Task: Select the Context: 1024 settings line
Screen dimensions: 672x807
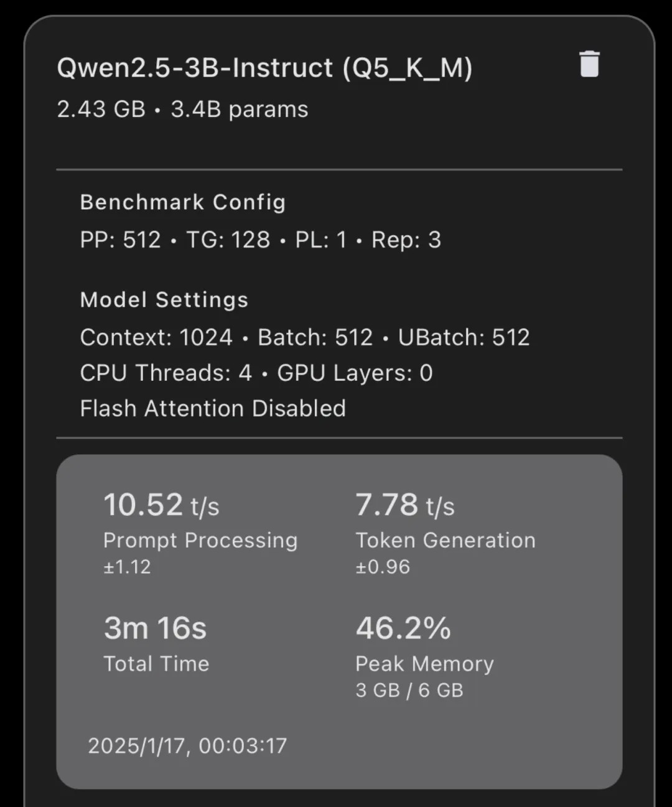Action: (x=305, y=337)
